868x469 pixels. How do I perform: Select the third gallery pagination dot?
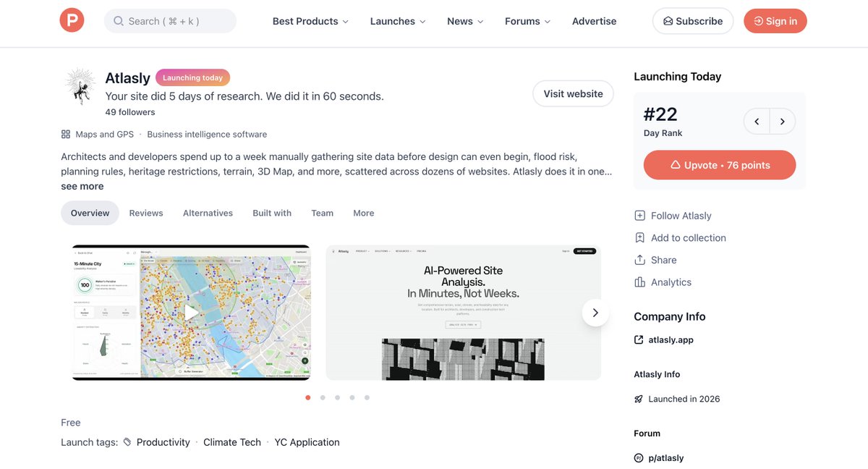click(x=337, y=397)
